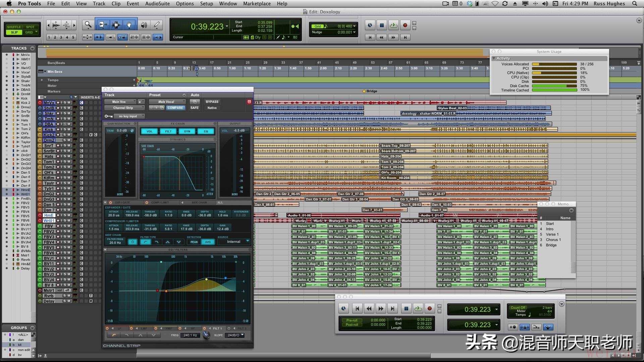Open the Male Vocal preset dropdown
This screenshot has height=362, width=644.
pyautogui.click(x=167, y=102)
